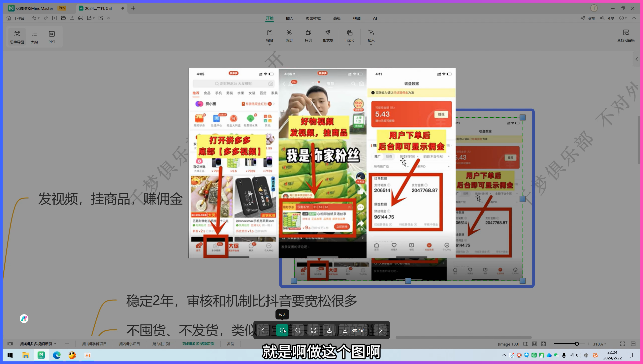Click the zoom plus button in status bar

tap(588, 344)
